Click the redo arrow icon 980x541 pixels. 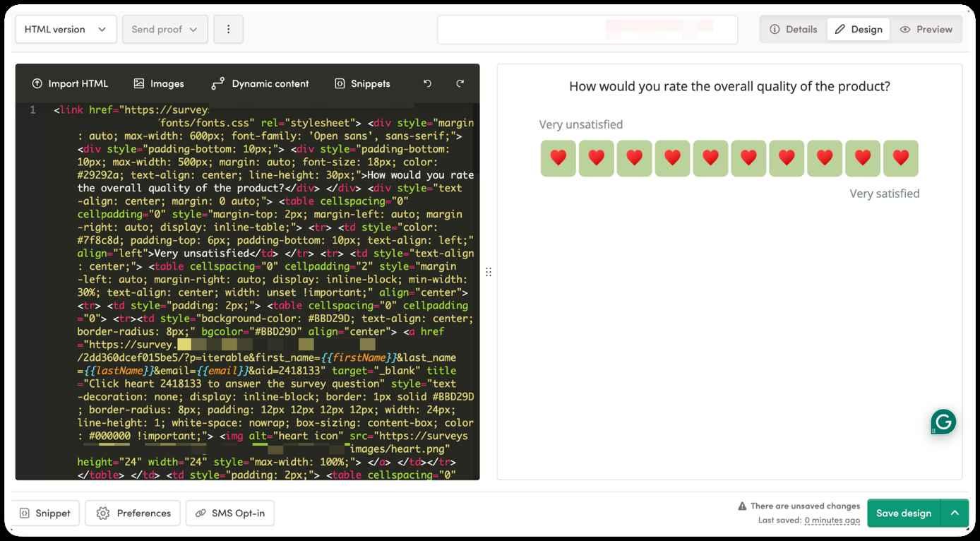click(x=460, y=83)
